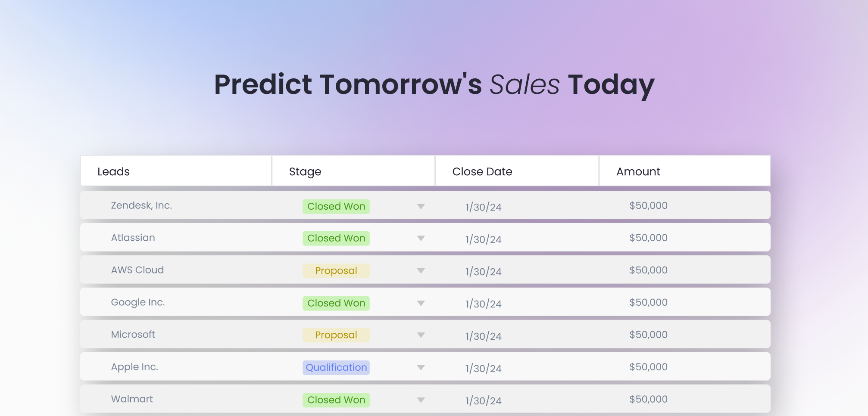Open the stage dropdown for AWS Cloud
Image resolution: width=868 pixels, height=416 pixels.
pos(420,270)
